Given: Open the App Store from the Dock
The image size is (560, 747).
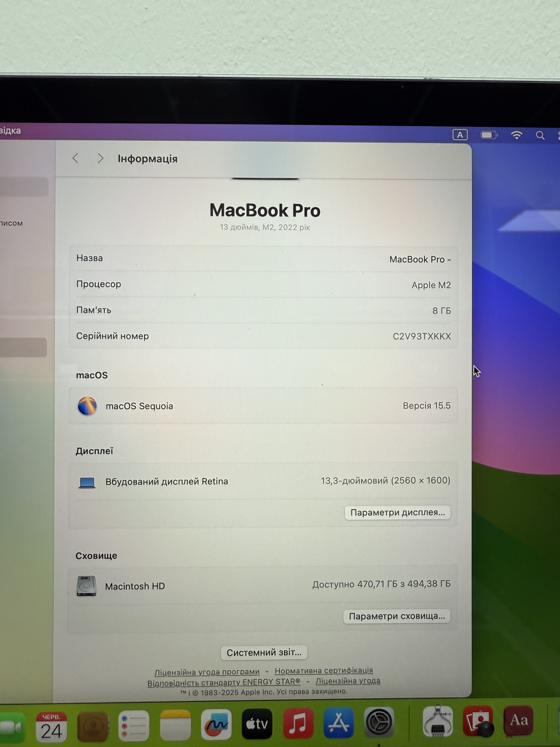Looking at the screenshot, I should 339,723.
